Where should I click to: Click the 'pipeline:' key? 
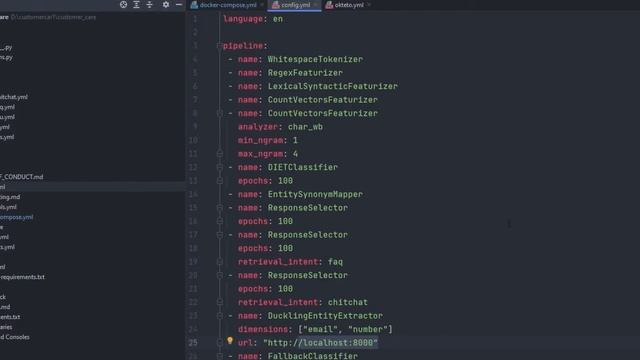[245, 46]
